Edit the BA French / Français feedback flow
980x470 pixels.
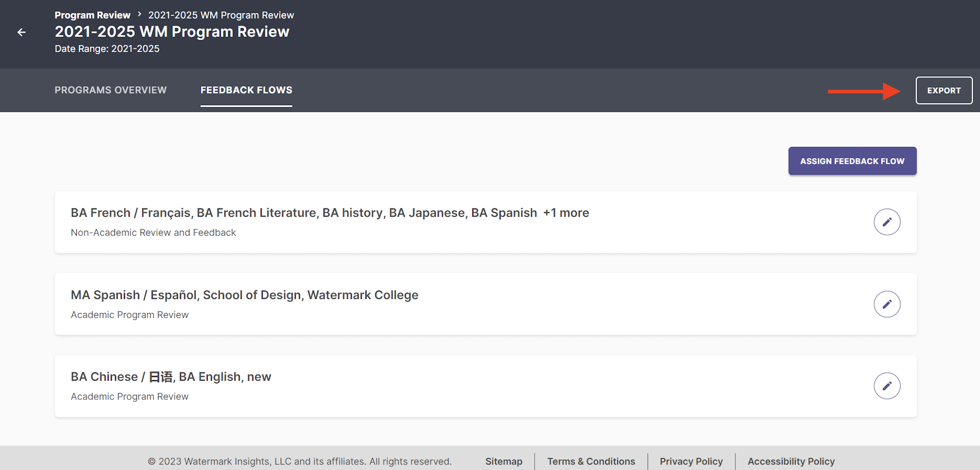click(x=886, y=222)
